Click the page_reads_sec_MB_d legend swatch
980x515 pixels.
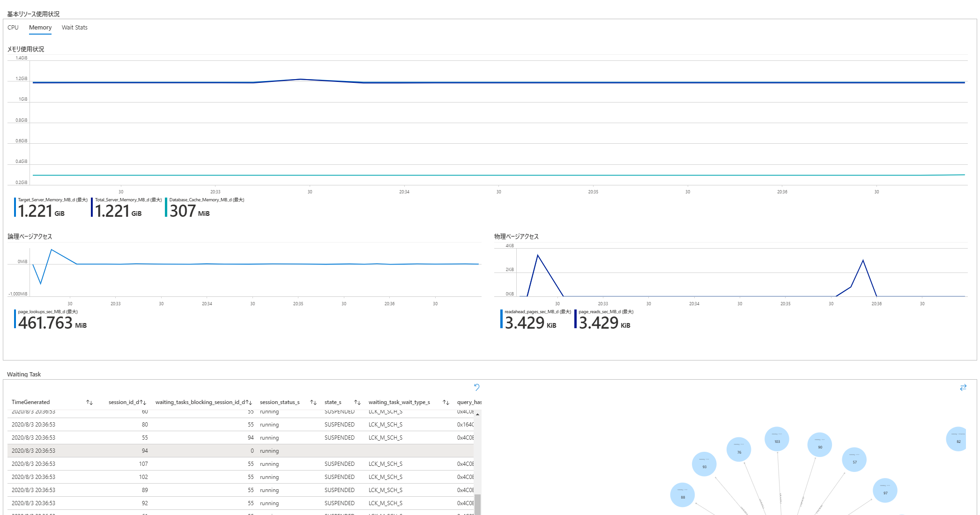coord(575,319)
